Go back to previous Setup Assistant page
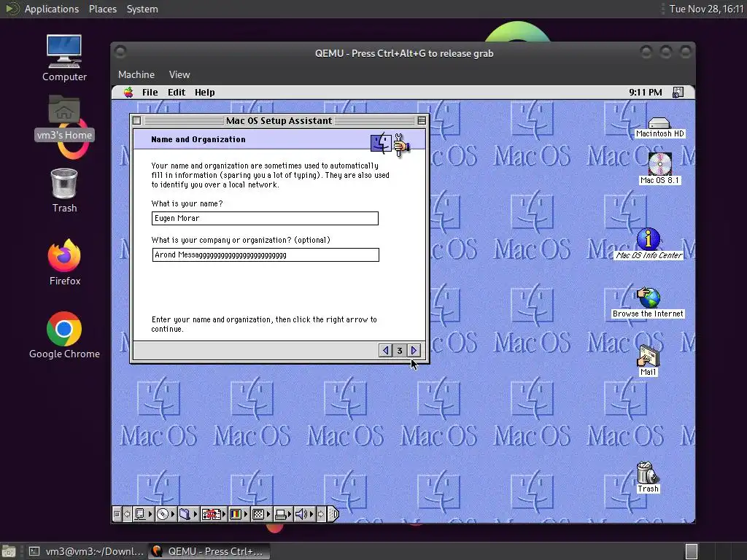Screen dimensions: 747x560 [x=385, y=351]
